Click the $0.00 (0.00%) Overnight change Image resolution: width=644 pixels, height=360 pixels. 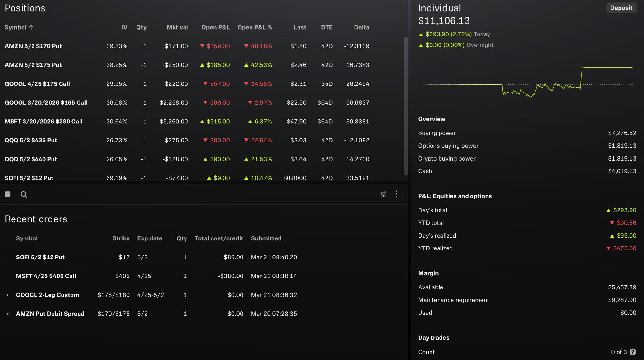[456, 45]
